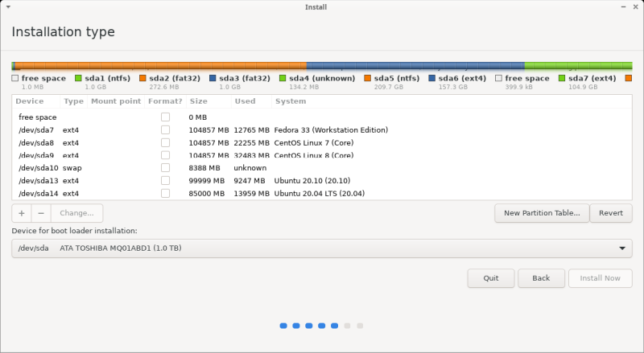The height and width of the screenshot is (353, 644).
Task: Select the sda2 (fat32) orange legend swatch
Action: (143, 78)
